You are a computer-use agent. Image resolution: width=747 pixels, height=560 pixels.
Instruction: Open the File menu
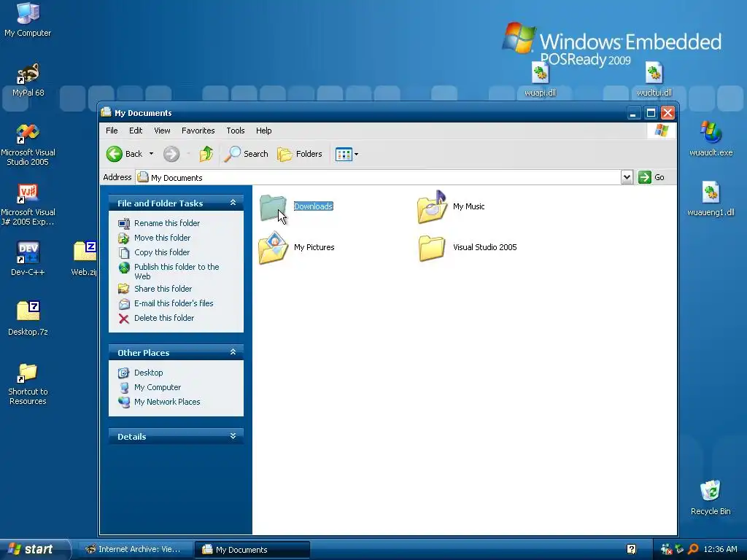tap(112, 131)
